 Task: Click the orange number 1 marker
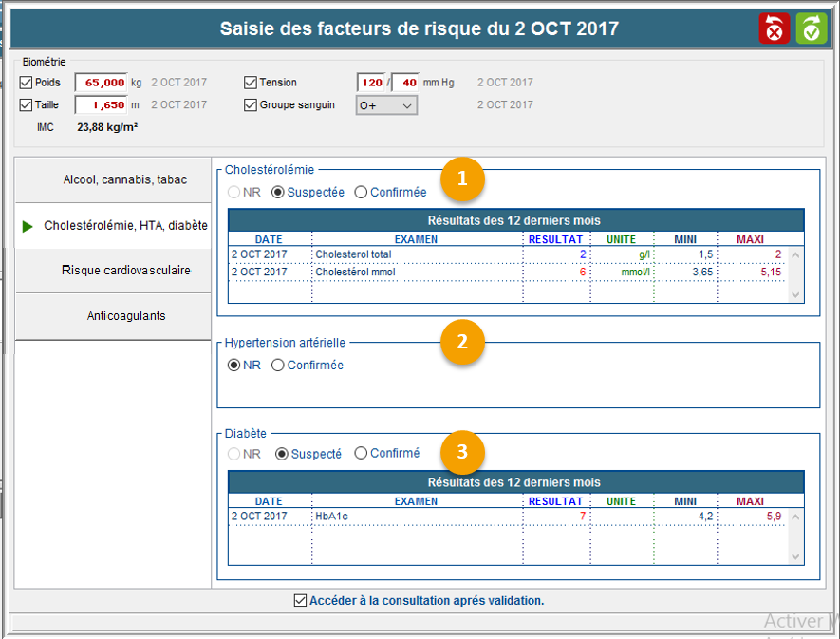pyautogui.click(x=462, y=179)
